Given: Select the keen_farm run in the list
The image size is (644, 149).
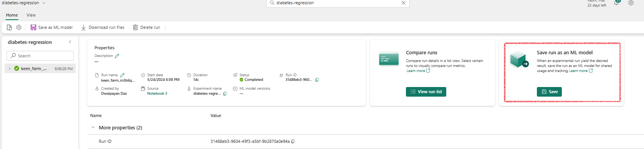Looking at the screenshot, I should [40, 69].
